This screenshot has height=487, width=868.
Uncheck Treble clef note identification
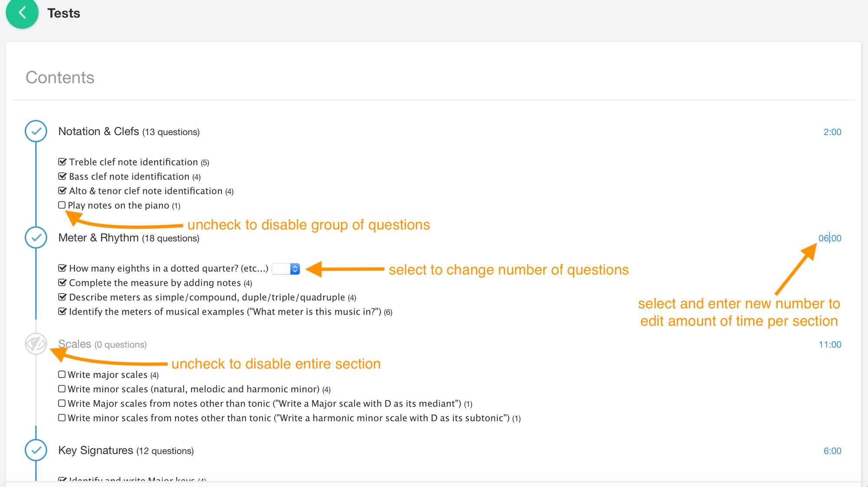(x=62, y=162)
